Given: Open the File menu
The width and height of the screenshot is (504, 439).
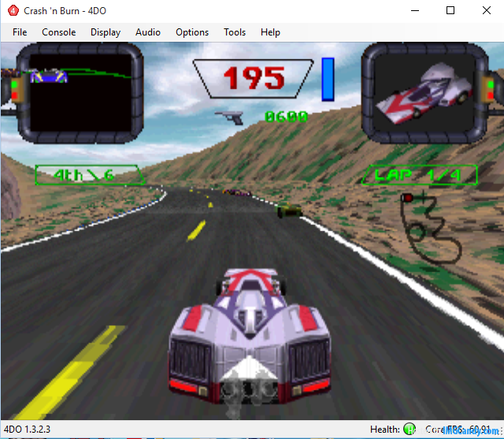Looking at the screenshot, I should point(20,32).
